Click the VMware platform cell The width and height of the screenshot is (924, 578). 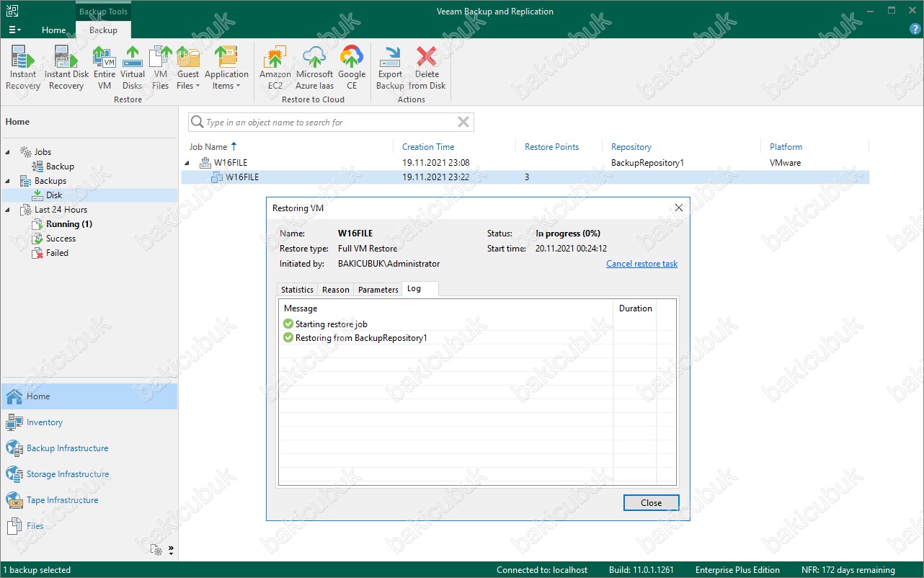[785, 163]
